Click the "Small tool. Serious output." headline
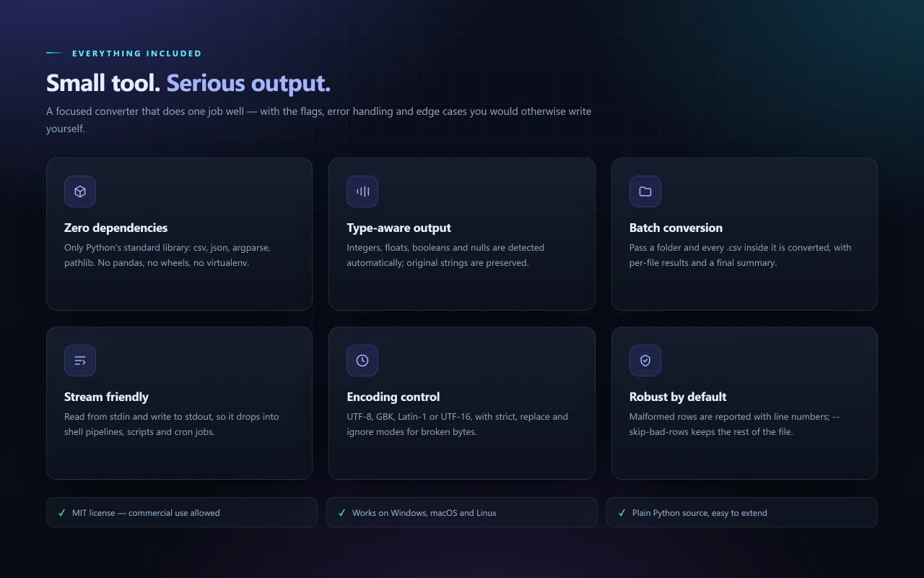924x578 pixels. [188, 83]
